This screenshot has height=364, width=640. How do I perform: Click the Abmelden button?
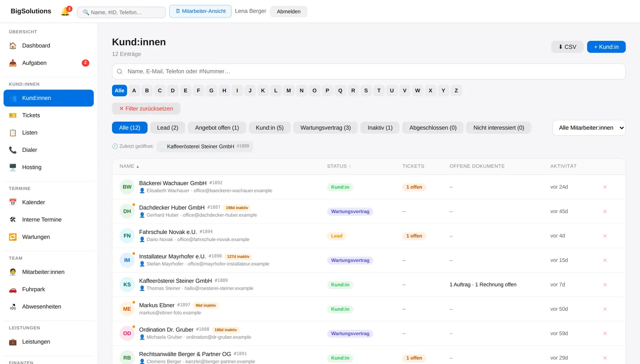(288, 12)
